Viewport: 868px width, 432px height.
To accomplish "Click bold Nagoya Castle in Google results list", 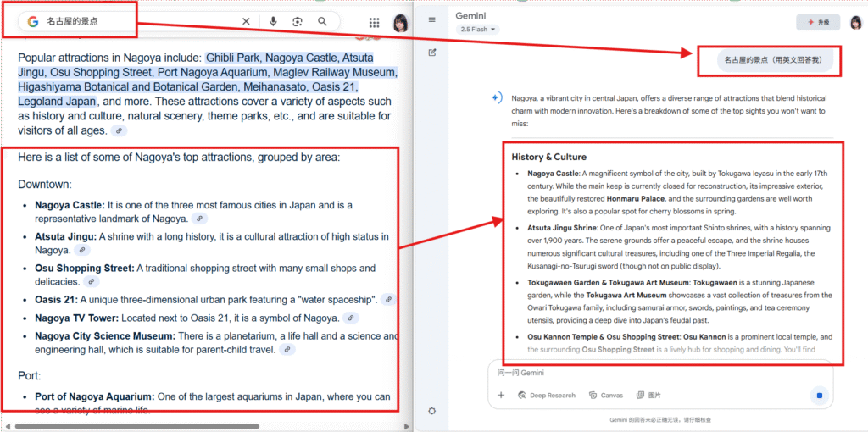I will [x=70, y=205].
